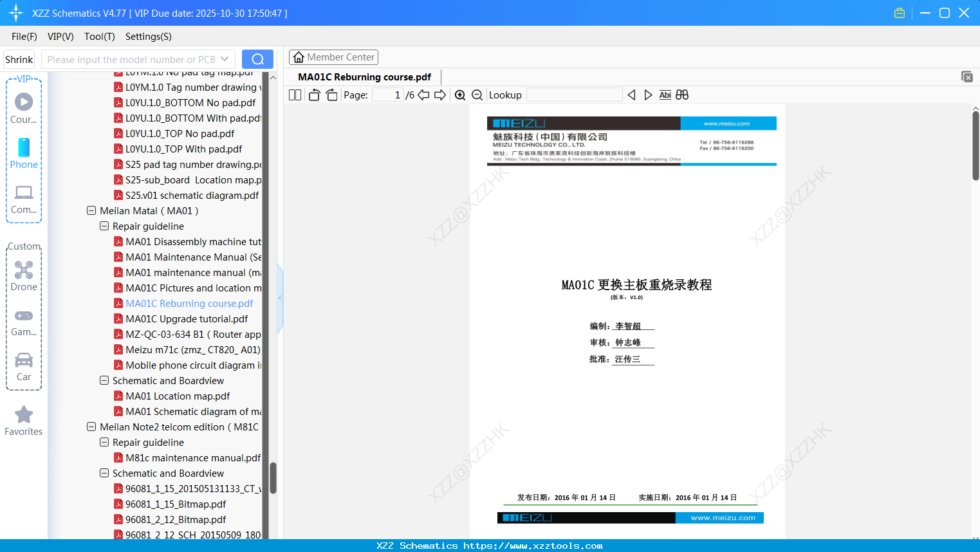This screenshot has width=980, height=552.
Task: Click the Member Center button
Action: click(333, 57)
